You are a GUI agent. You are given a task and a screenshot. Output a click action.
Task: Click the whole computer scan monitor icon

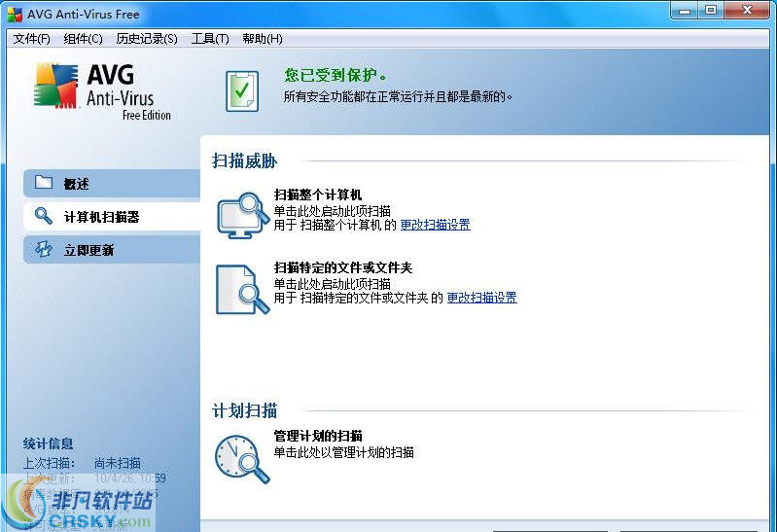point(241,215)
